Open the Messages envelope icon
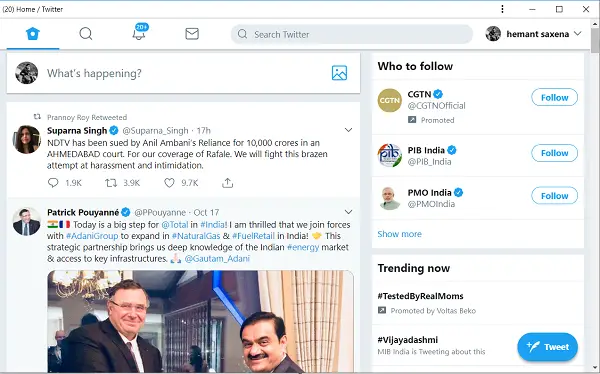This screenshot has width=600, height=374. 192,34
